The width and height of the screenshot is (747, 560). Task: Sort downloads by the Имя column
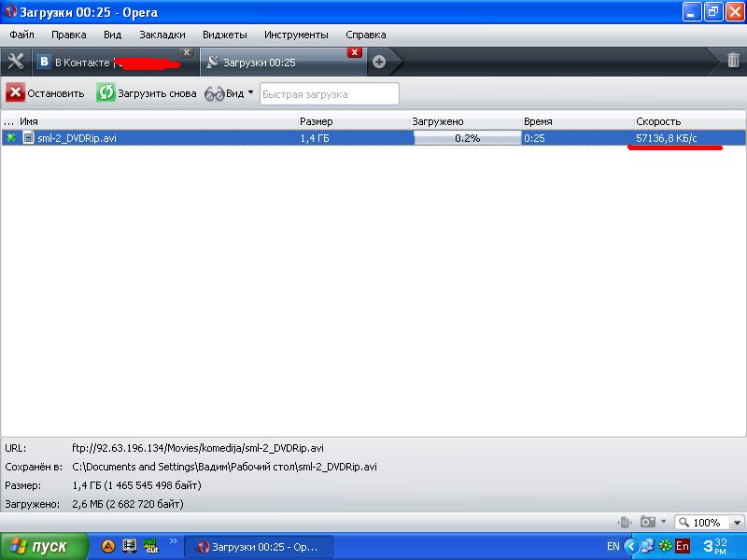(157, 121)
